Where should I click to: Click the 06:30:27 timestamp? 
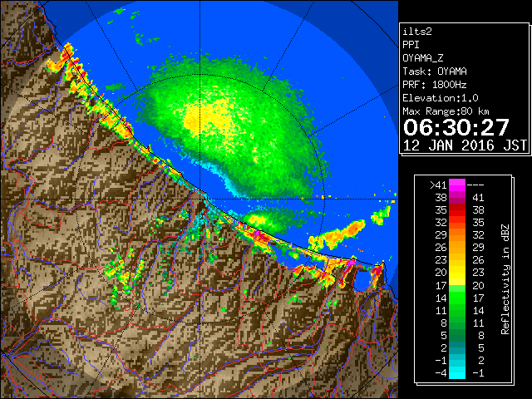pyautogui.click(x=456, y=127)
